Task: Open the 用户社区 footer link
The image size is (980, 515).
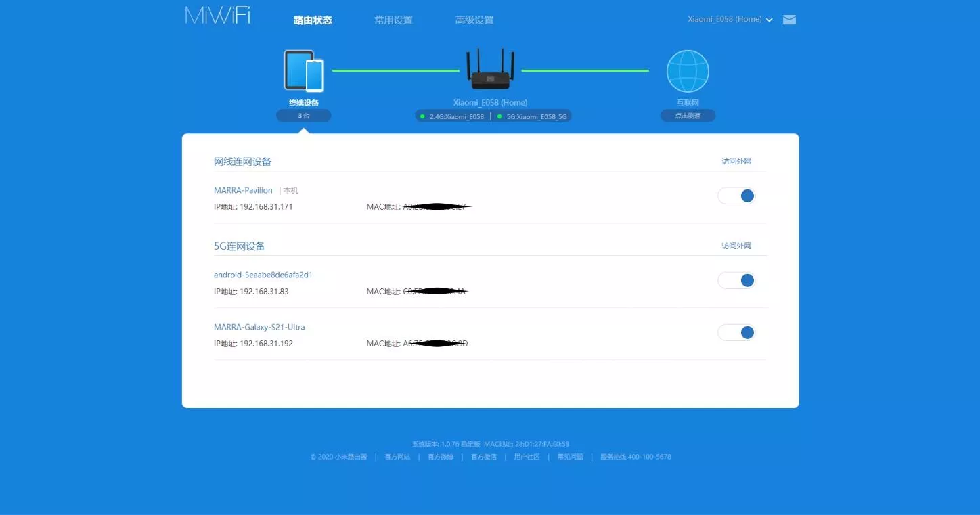Action: 527,457
